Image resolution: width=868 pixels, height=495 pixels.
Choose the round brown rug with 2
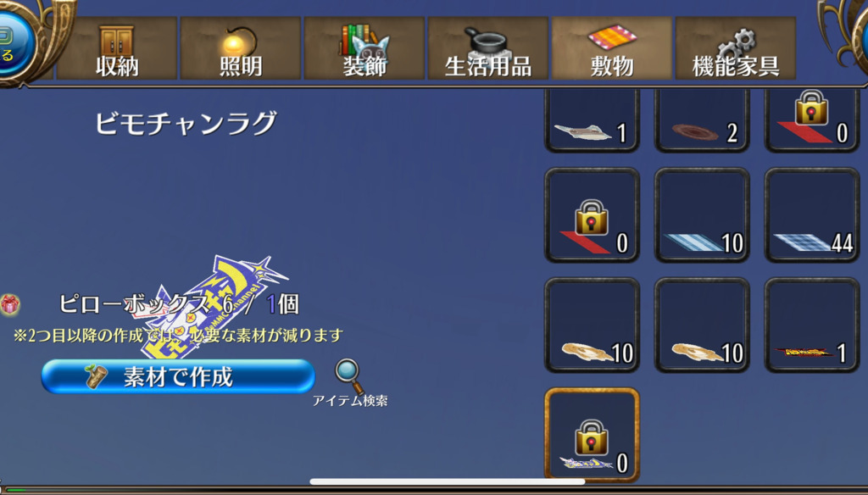(x=702, y=120)
